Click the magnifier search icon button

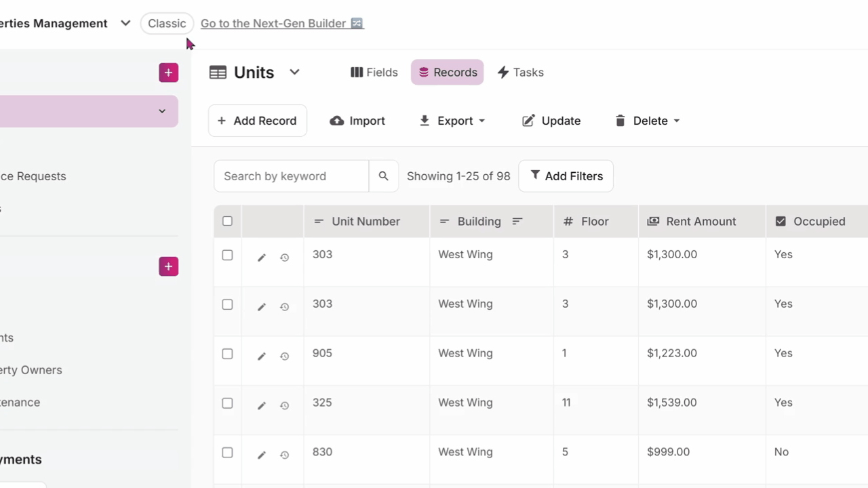coord(383,176)
